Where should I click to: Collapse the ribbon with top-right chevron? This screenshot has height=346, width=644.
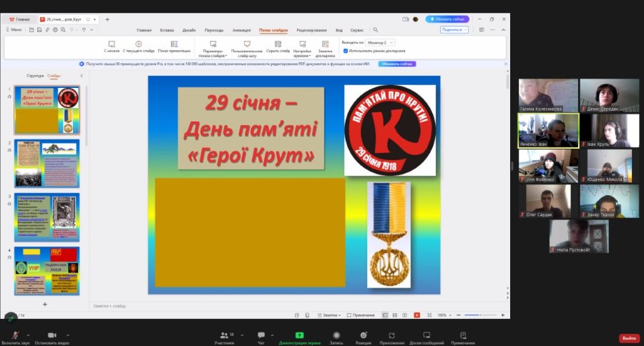(503, 30)
